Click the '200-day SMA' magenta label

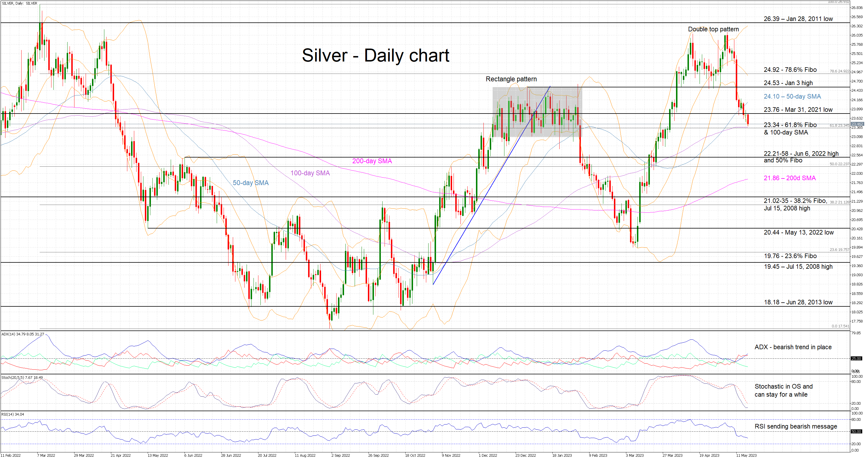(372, 161)
